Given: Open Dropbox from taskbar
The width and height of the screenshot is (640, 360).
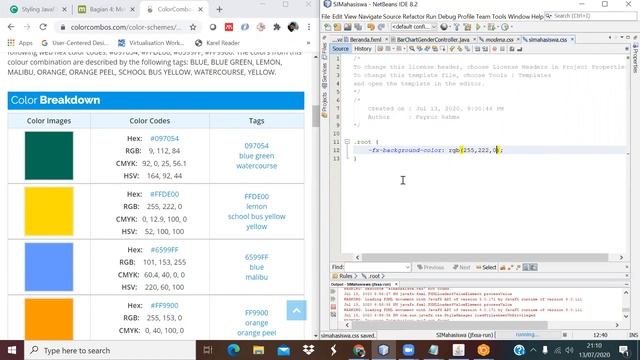Looking at the screenshot, I should point(308,350).
